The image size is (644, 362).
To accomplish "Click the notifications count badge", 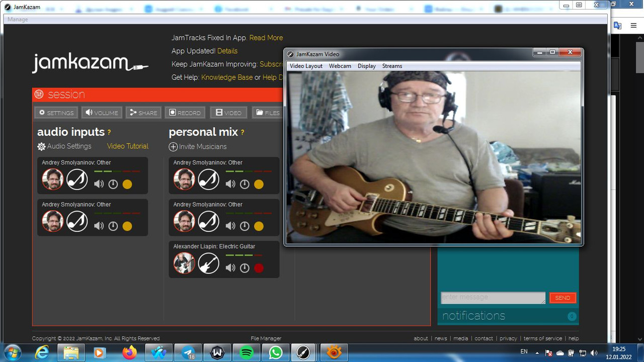I will click(x=572, y=316).
